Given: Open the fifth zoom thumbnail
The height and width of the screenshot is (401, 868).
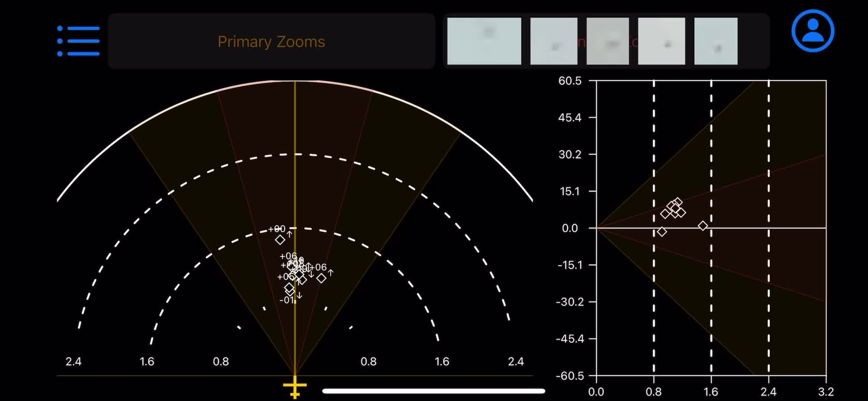Looking at the screenshot, I should 716,41.
